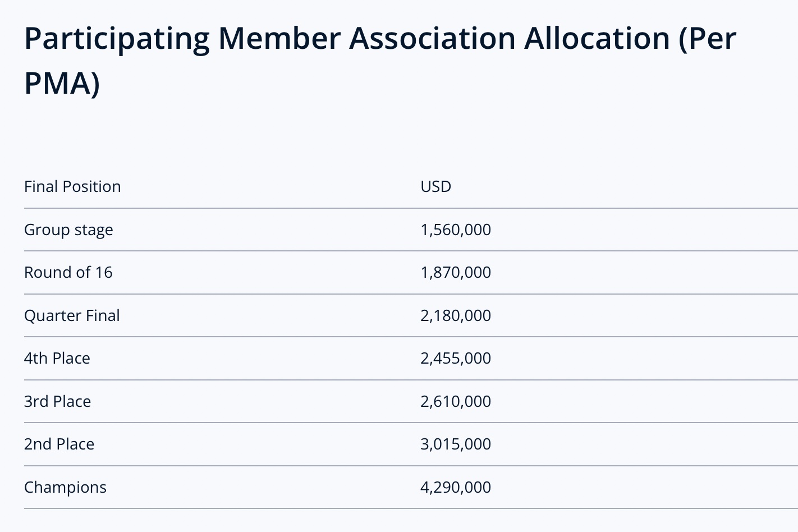Select the Final Position column header
The height and width of the screenshot is (532, 798).
(x=72, y=186)
